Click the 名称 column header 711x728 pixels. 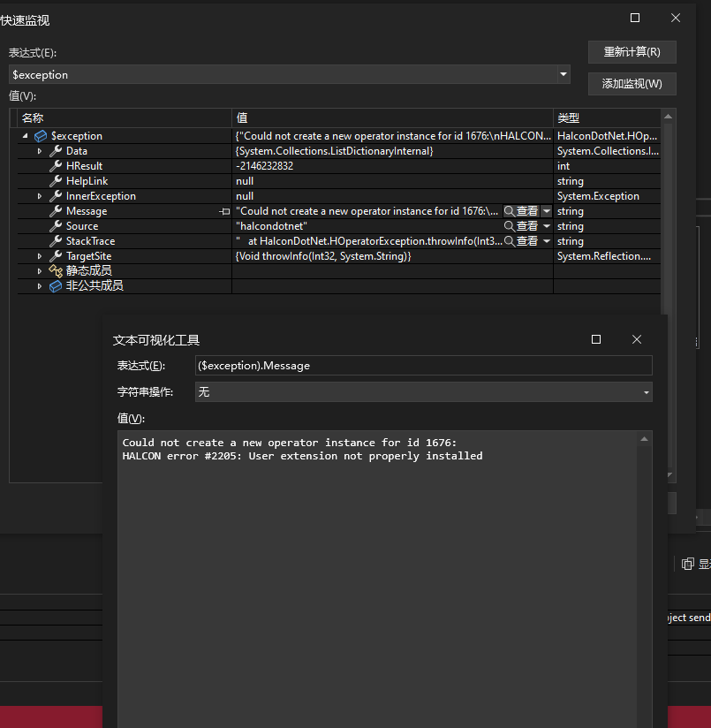[125, 118]
